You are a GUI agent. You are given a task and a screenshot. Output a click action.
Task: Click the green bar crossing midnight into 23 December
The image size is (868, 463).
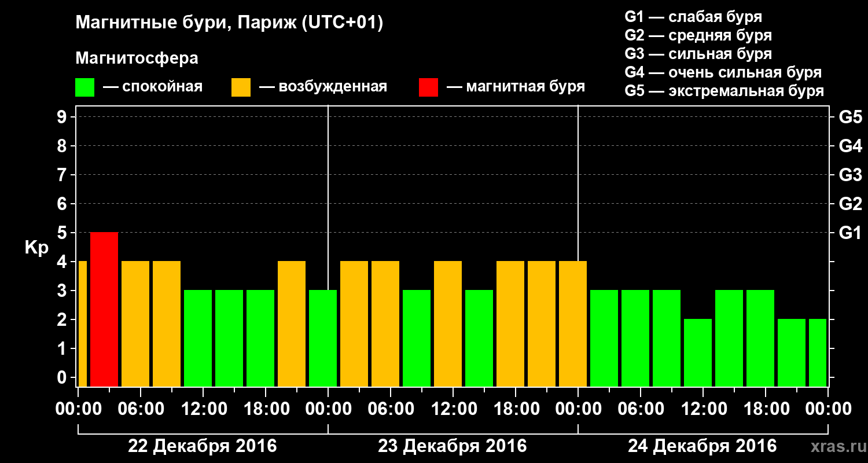(323, 338)
